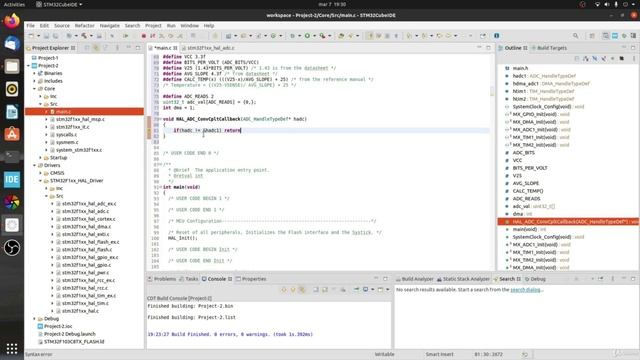Click Minimize Console view button

pyautogui.click(x=376, y=279)
